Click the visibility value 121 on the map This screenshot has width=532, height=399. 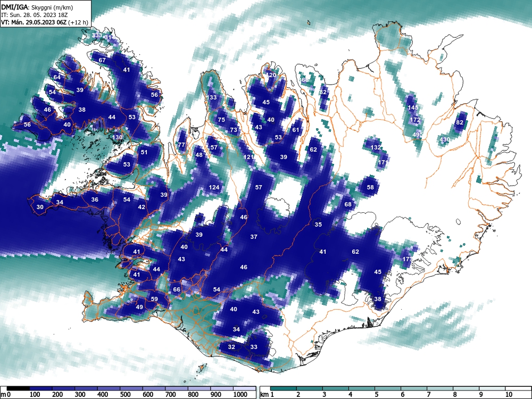pos(248,157)
